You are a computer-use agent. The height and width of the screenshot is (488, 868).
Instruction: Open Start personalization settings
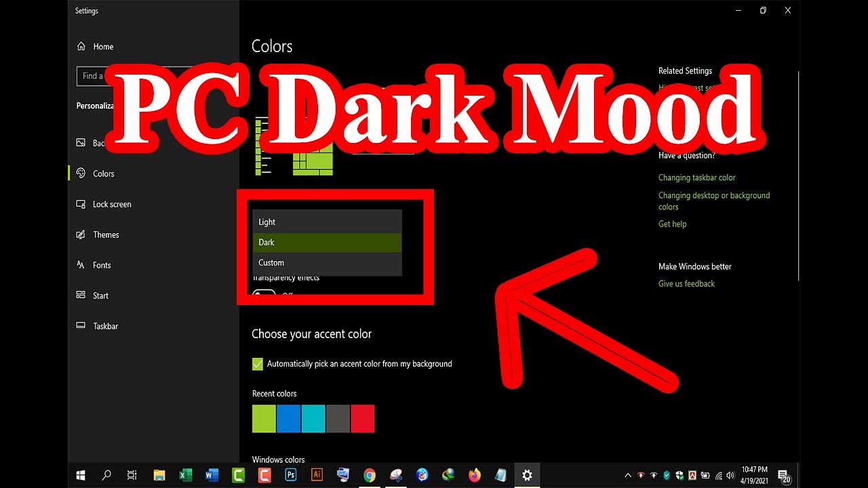pos(92,296)
